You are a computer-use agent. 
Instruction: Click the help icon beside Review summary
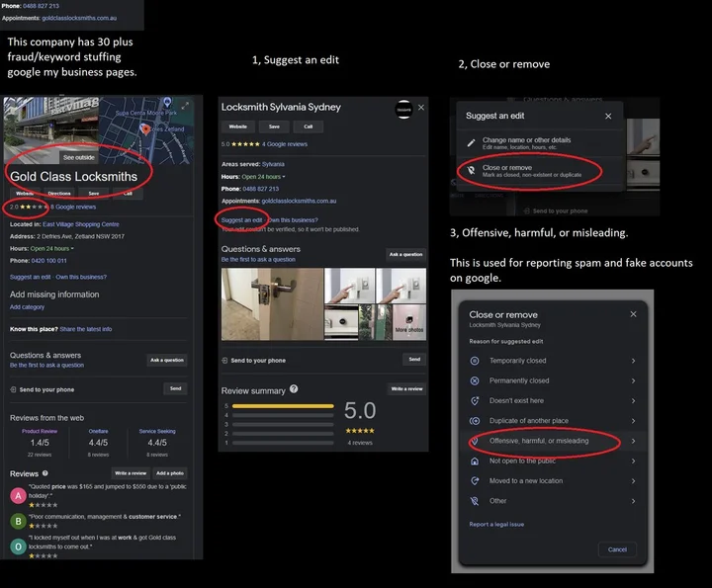click(x=294, y=389)
